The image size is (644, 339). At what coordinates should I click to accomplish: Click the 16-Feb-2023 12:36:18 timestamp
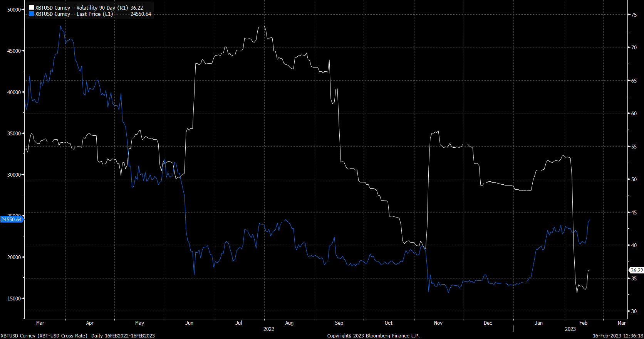pos(618,336)
